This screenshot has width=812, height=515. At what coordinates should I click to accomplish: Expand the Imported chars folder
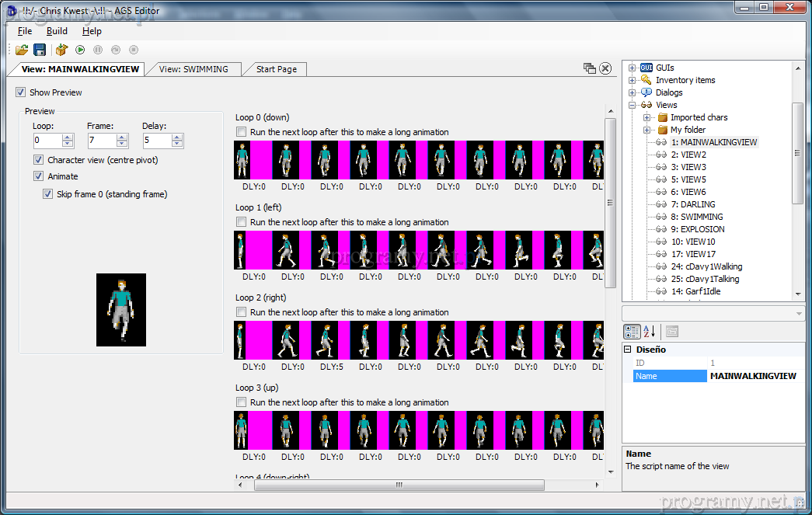coord(646,117)
